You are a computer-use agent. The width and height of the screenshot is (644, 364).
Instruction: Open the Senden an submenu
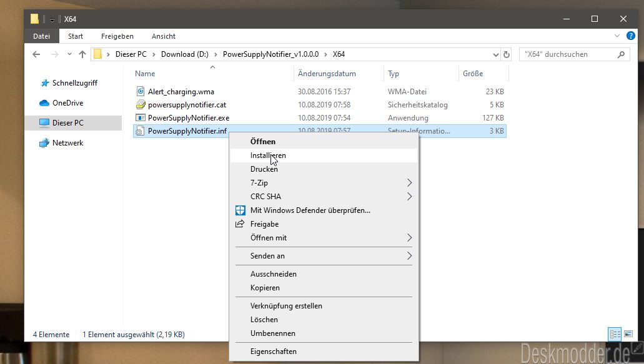(324, 256)
